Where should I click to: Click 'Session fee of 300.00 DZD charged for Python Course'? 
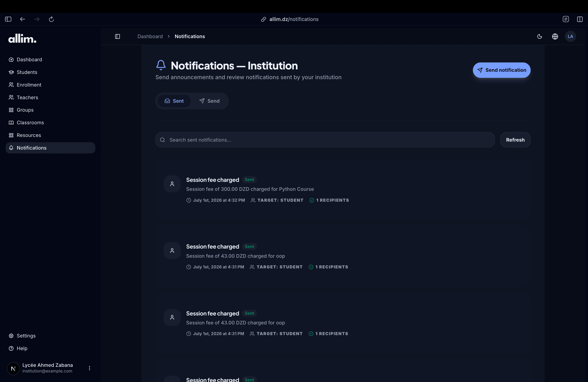(x=250, y=189)
